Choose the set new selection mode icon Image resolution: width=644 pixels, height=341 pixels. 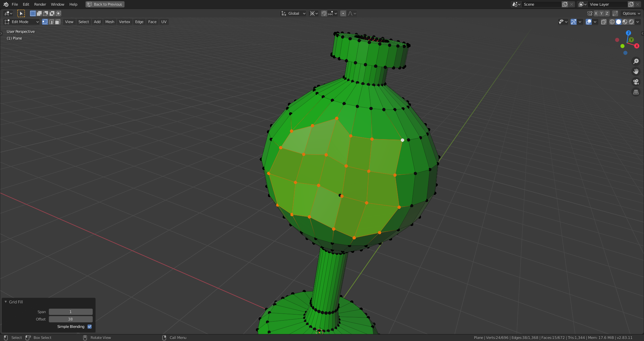tap(33, 13)
